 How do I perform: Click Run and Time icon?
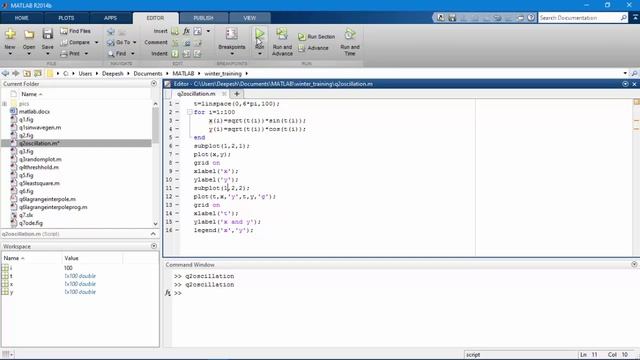[x=350, y=34]
